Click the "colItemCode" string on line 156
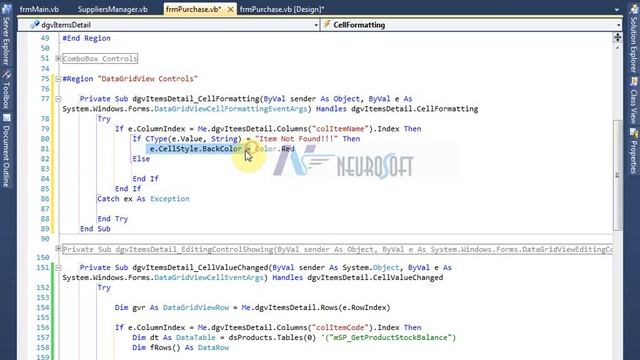Viewport: 640px width, 360px height. (340, 327)
